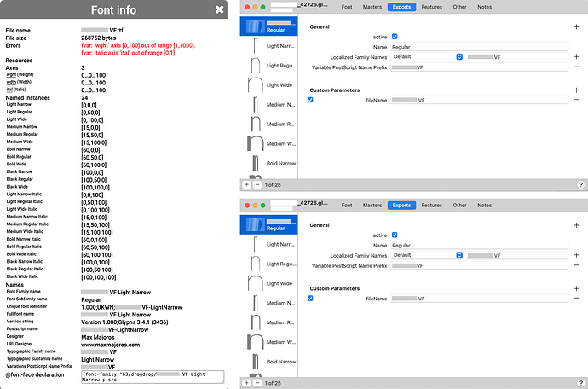This screenshot has height=389, width=588.
Task: Open the Features tab in lower window
Action: pyautogui.click(x=431, y=205)
